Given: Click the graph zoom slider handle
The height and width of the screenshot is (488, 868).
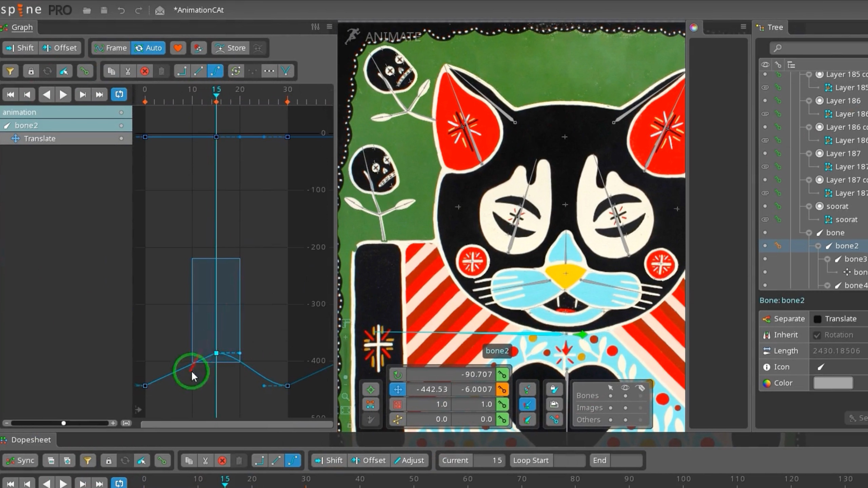Looking at the screenshot, I should pos(63,423).
